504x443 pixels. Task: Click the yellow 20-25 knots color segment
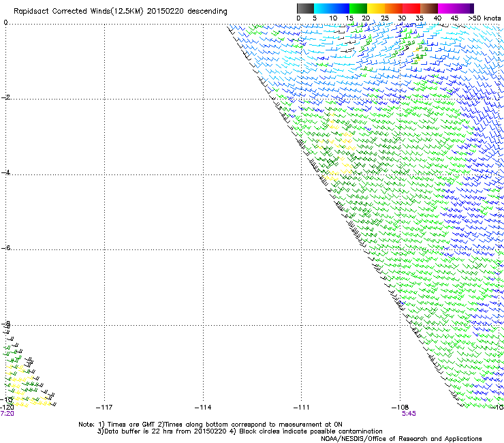click(x=376, y=8)
